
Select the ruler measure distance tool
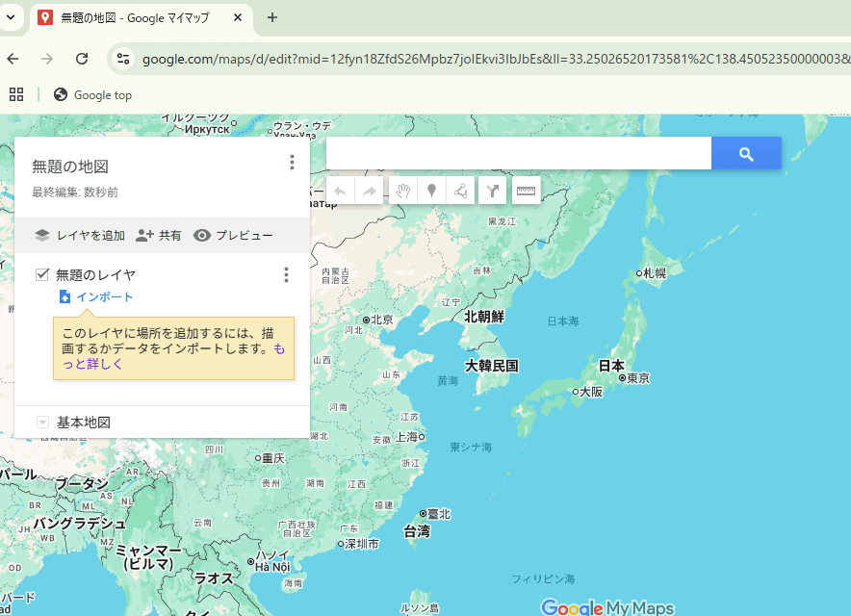point(526,191)
